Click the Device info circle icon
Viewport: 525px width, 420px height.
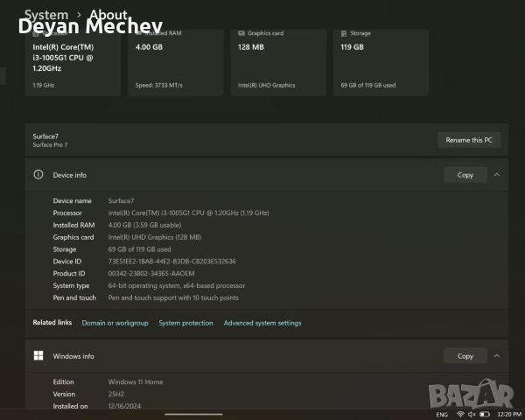click(x=38, y=174)
